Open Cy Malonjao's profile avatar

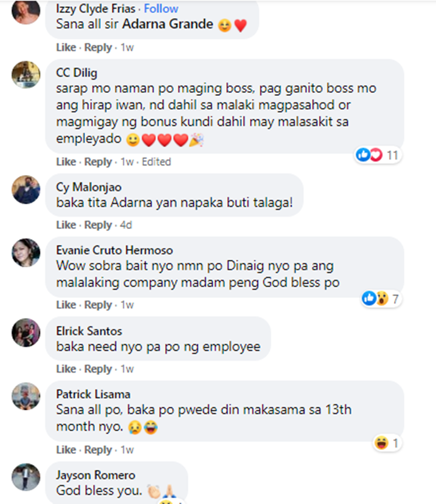26,190
